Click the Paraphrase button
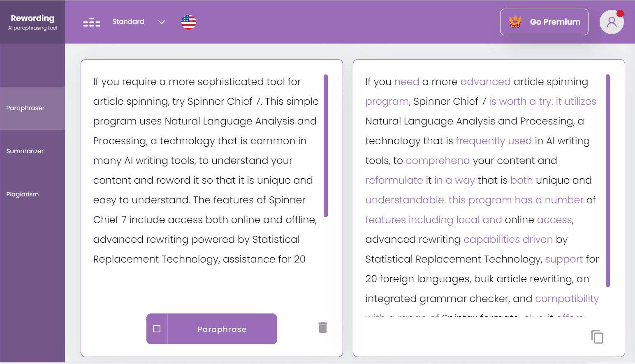 coord(222,329)
